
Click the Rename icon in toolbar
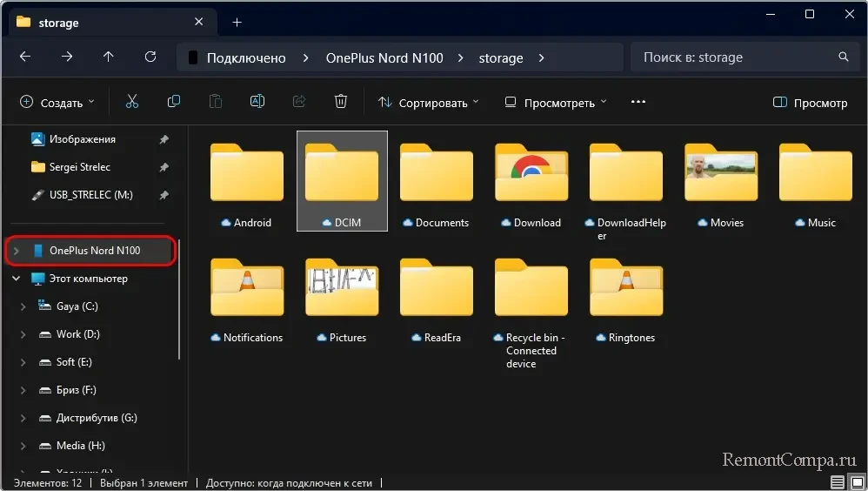click(x=257, y=102)
